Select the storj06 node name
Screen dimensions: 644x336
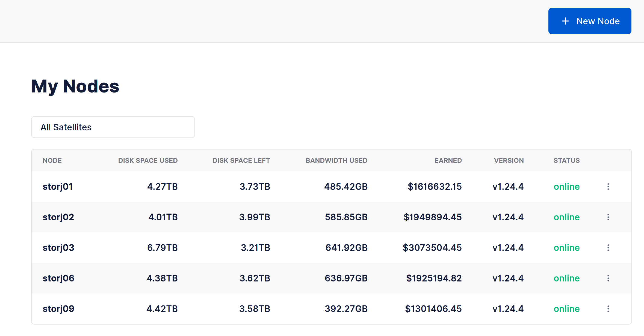pyautogui.click(x=58, y=278)
